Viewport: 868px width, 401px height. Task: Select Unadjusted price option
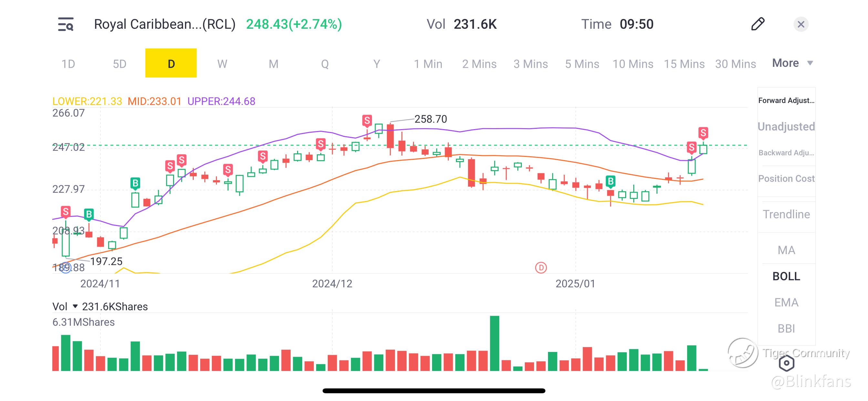point(786,127)
